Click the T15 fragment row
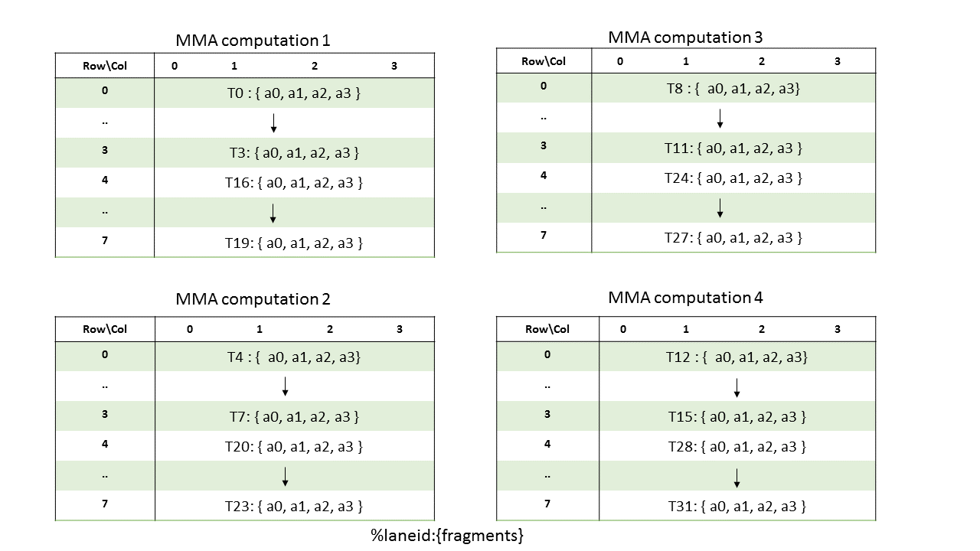This screenshot has height=551, width=980. (737, 417)
